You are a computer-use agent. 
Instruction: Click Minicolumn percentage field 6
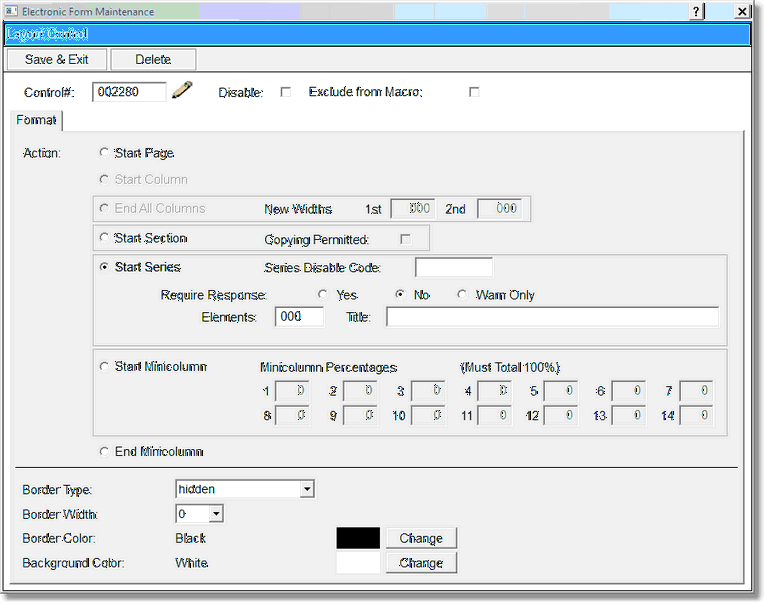point(629,391)
